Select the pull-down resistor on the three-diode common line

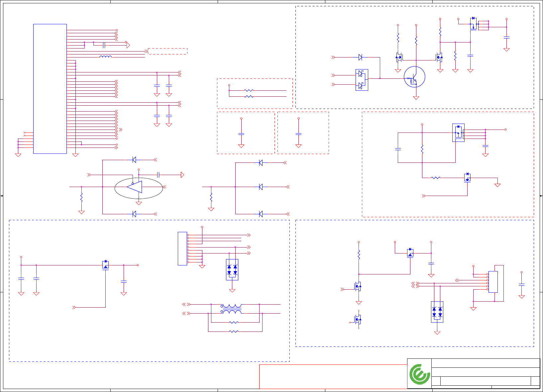click(x=211, y=197)
